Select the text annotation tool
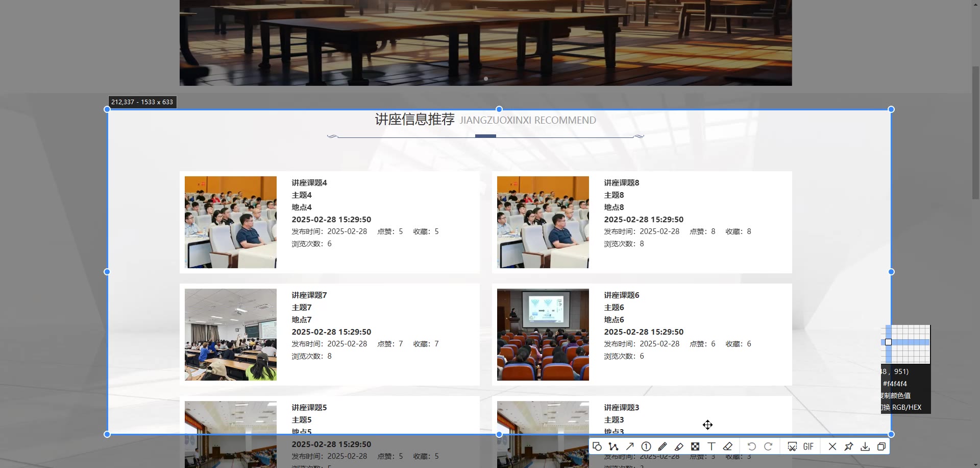Image resolution: width=980 pixels, height=468 pixels. click(712, 447)
